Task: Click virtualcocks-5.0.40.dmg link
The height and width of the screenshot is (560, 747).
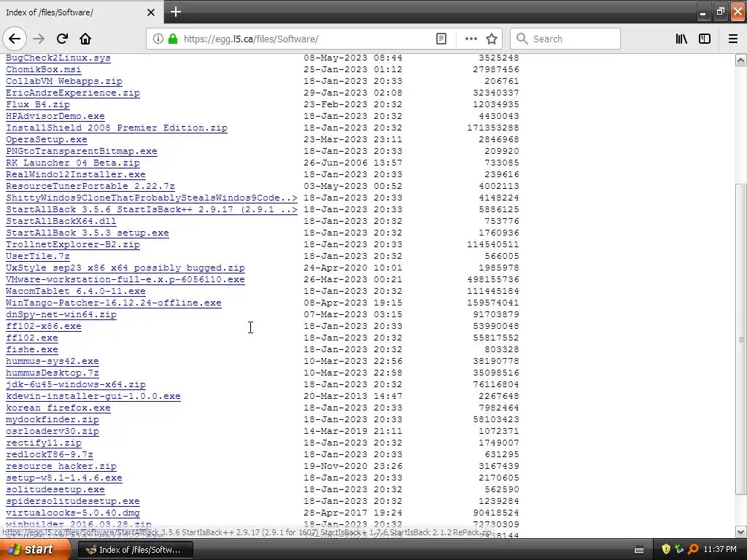Action: pyautogui.click(x=73, y=513)
